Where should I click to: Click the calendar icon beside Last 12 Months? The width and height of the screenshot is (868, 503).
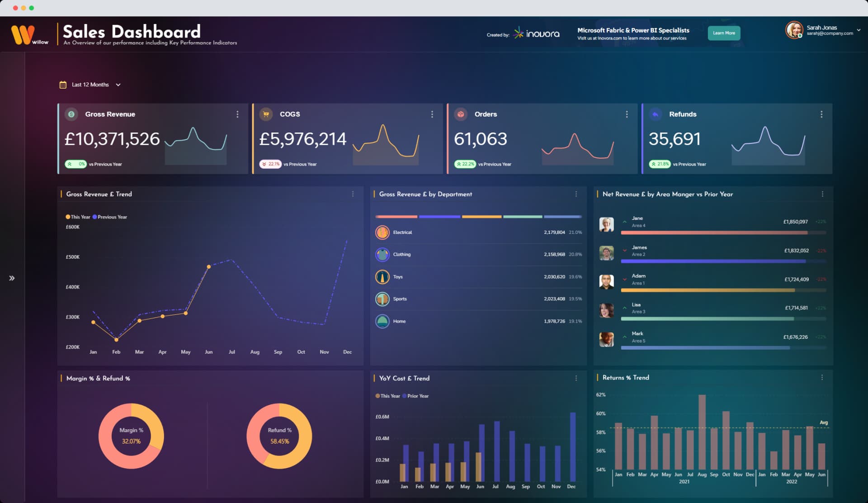coord(63,84)
